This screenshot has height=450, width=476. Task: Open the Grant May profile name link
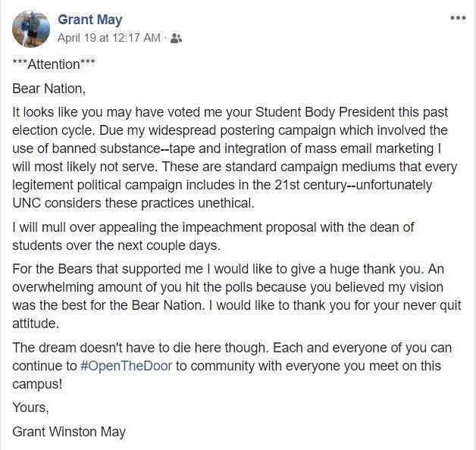pos(89,20)
